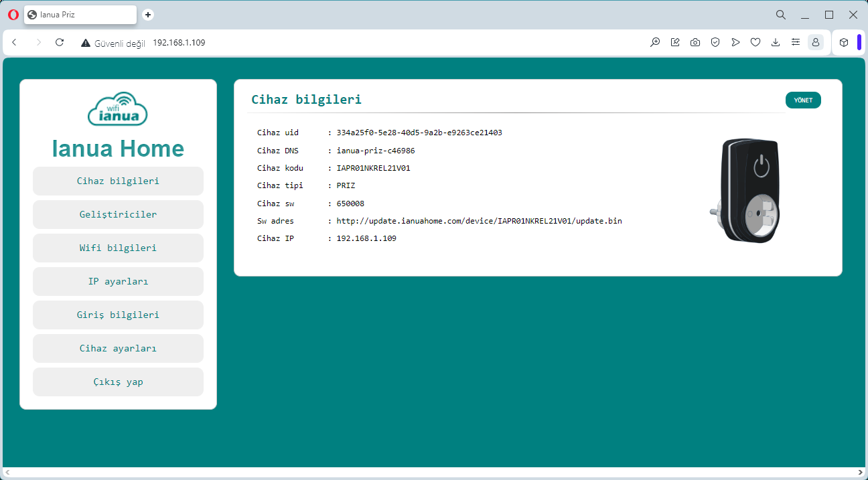Image resolution: width=868 pixels, height=480 pixels.
Task: Click the send/flow arrow icon
Action: point(735,42)
